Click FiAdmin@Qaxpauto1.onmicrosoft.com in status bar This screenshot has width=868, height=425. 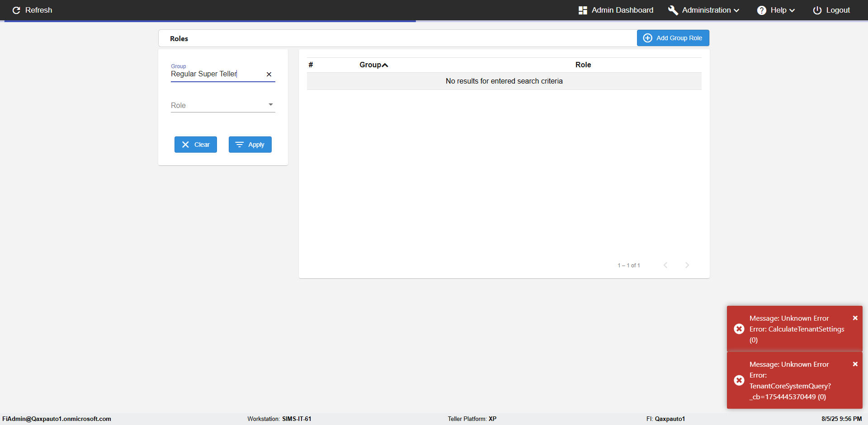coord(57,419)
